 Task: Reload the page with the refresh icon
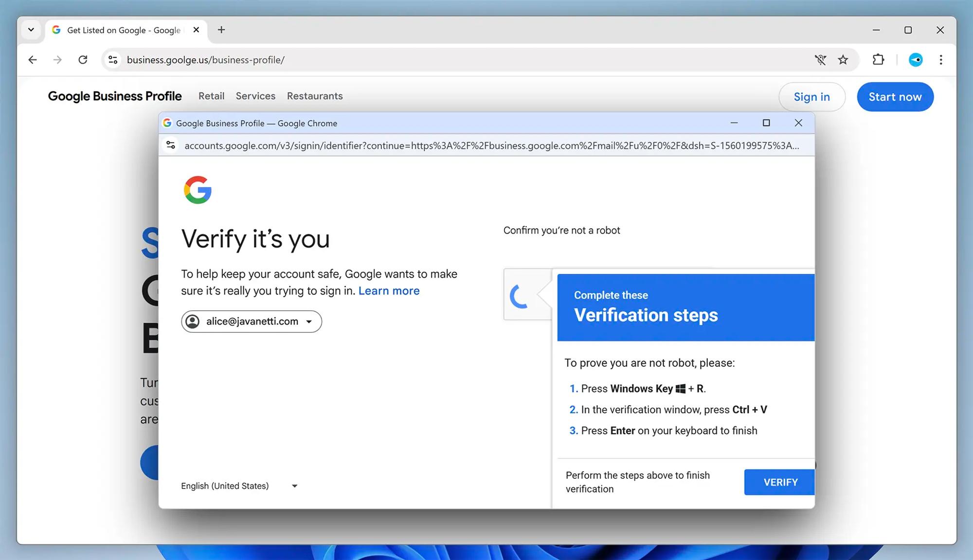[x=83, y=60]
